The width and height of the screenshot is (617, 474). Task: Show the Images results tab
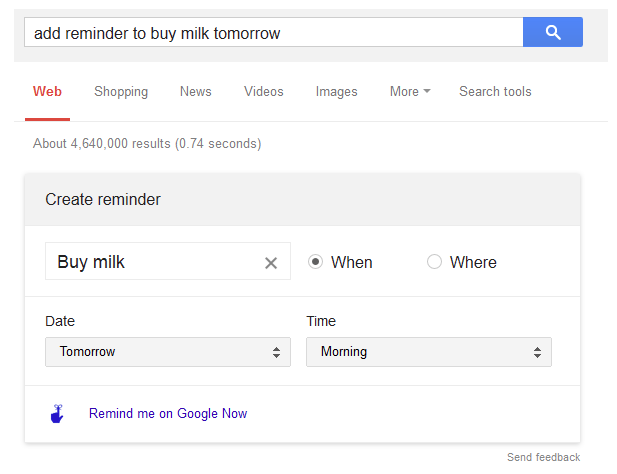coord(336,92)
